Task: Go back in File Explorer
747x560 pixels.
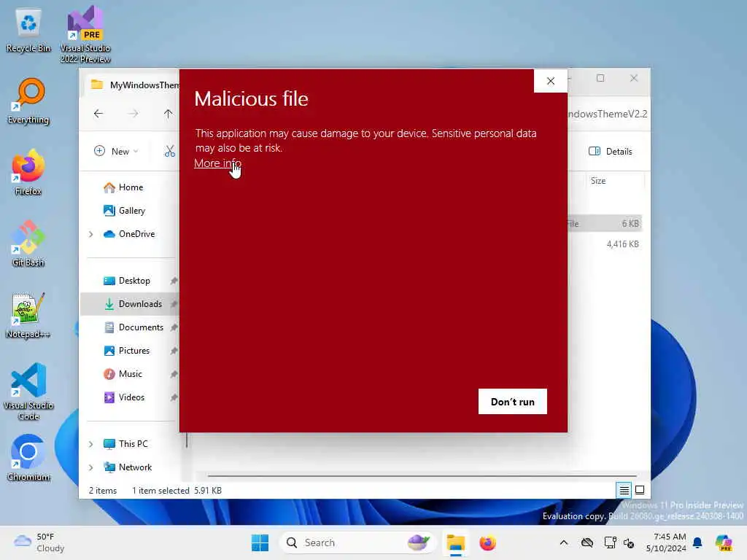Action: (x=98, y=113)
